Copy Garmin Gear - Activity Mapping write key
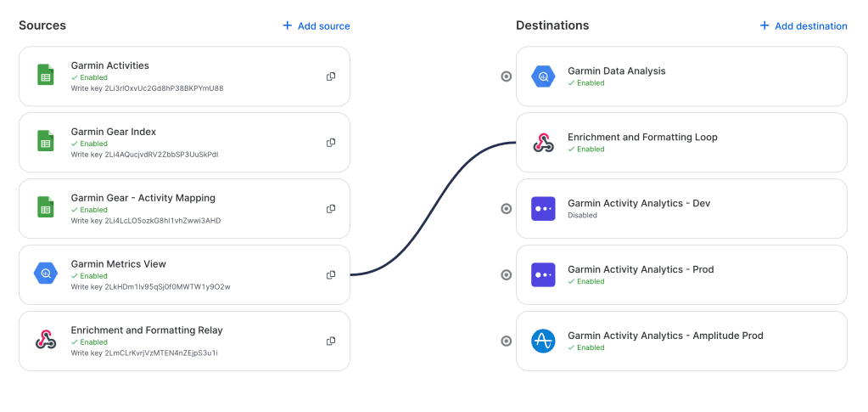Viewport: 868px width, 412px height. pos(331,209)
